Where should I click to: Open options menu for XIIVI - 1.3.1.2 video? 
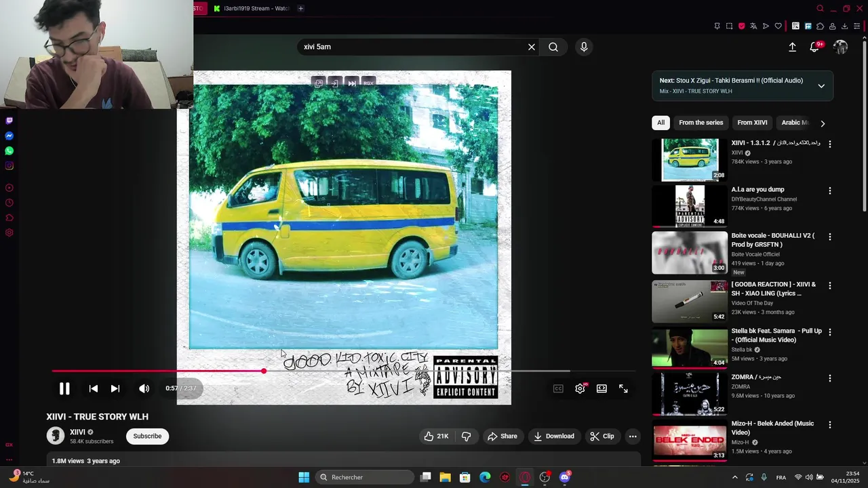click(x=829, y=144)
